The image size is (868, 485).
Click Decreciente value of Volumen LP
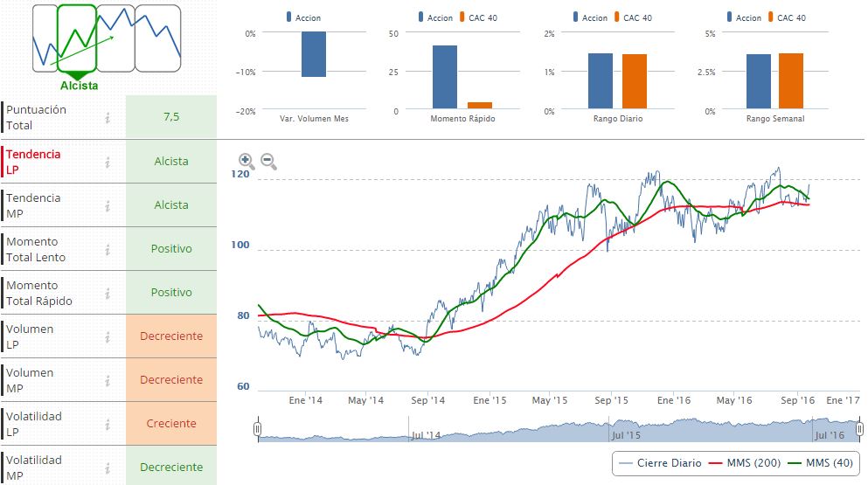(x=171, y=336)
